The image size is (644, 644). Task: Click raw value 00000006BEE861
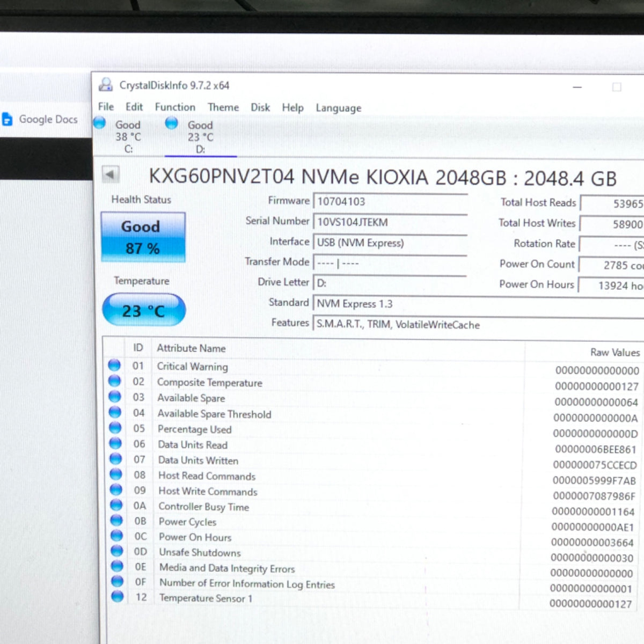point(595,449)
